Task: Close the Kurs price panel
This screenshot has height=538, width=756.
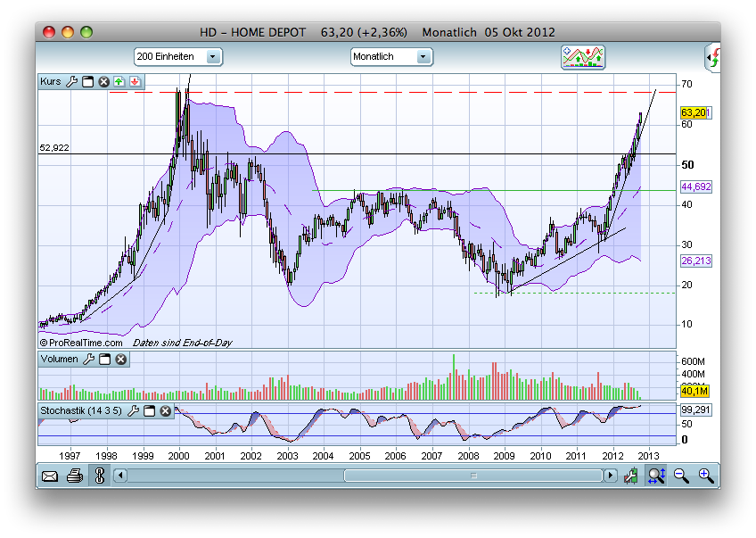Action: [103, 81]
